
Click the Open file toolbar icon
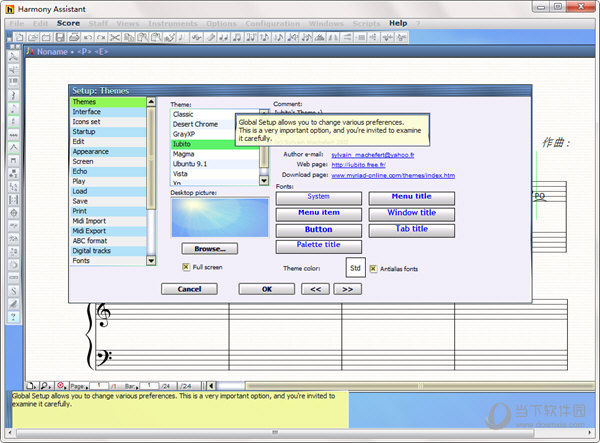33,37
